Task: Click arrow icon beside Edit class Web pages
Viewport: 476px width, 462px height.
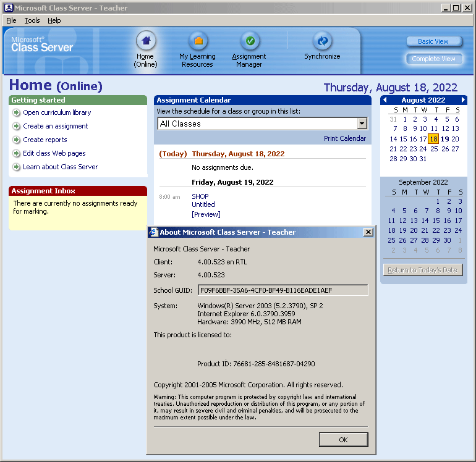Action: tap(16, 153)
